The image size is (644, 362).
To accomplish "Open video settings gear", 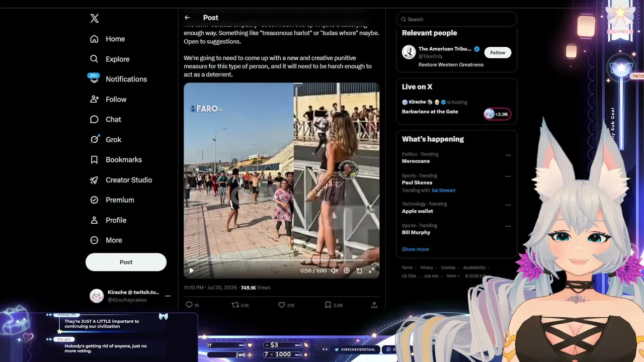I will pos(347,270).
